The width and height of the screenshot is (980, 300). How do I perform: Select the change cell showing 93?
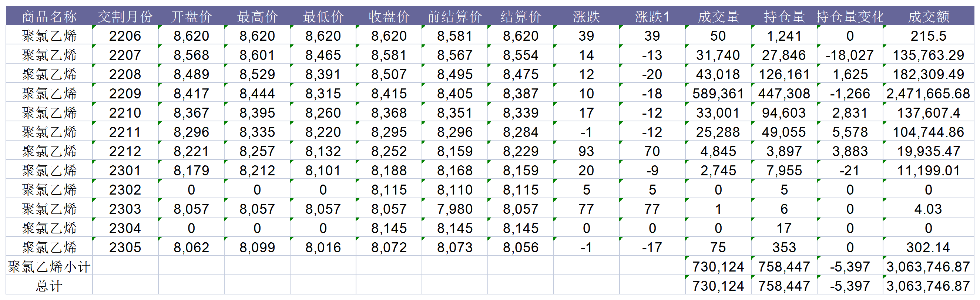(586, 151)
